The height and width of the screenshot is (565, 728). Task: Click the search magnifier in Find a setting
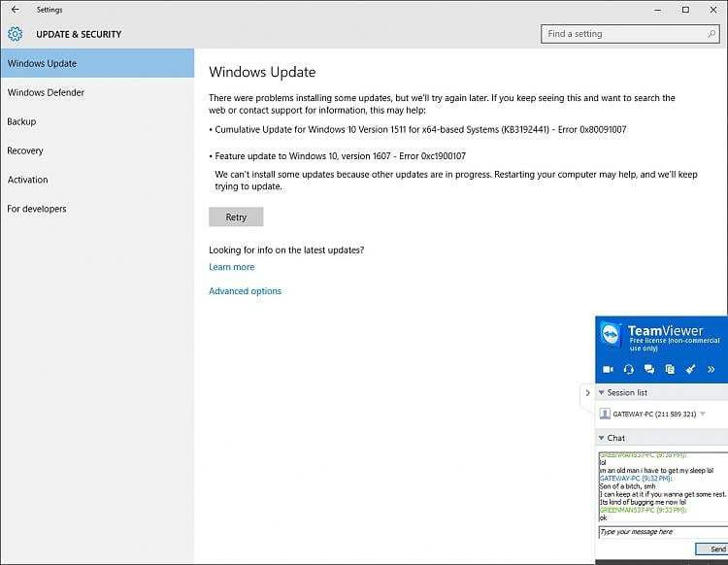711,34
